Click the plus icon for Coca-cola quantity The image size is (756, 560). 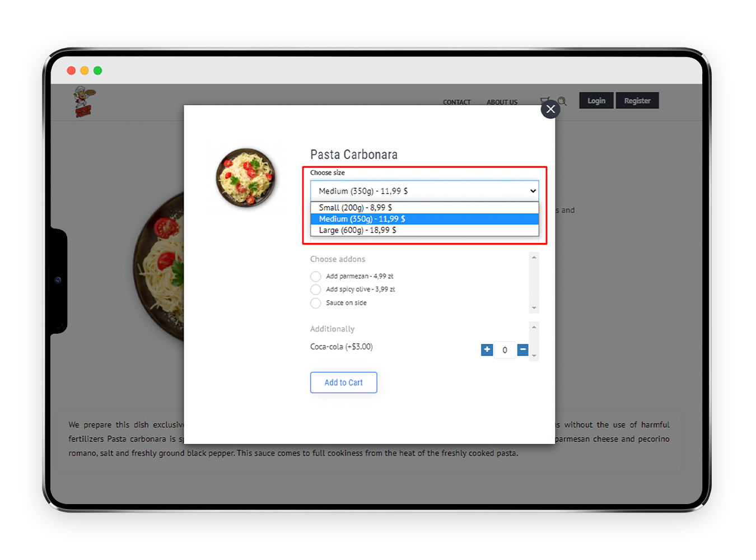coord(487,350)
